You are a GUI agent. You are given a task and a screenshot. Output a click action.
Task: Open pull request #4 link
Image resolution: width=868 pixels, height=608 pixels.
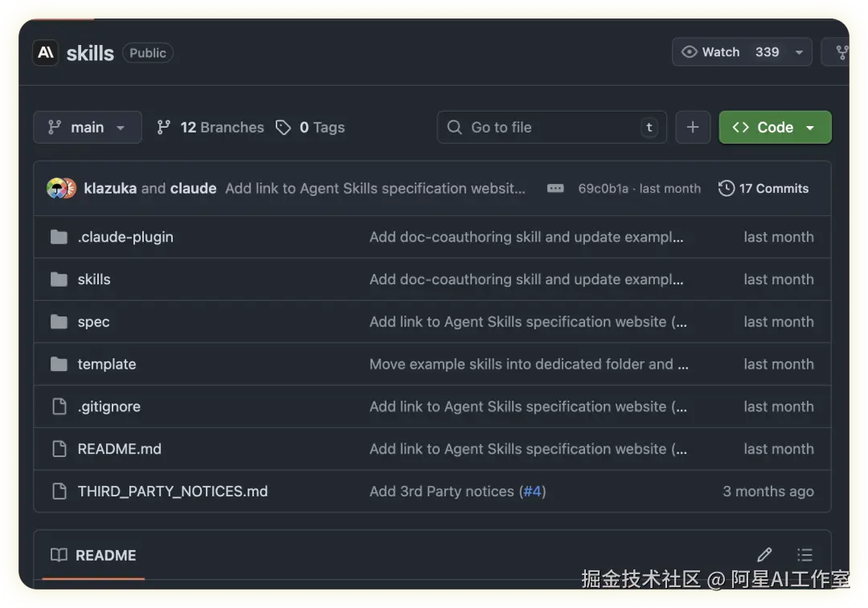(532, 492)
